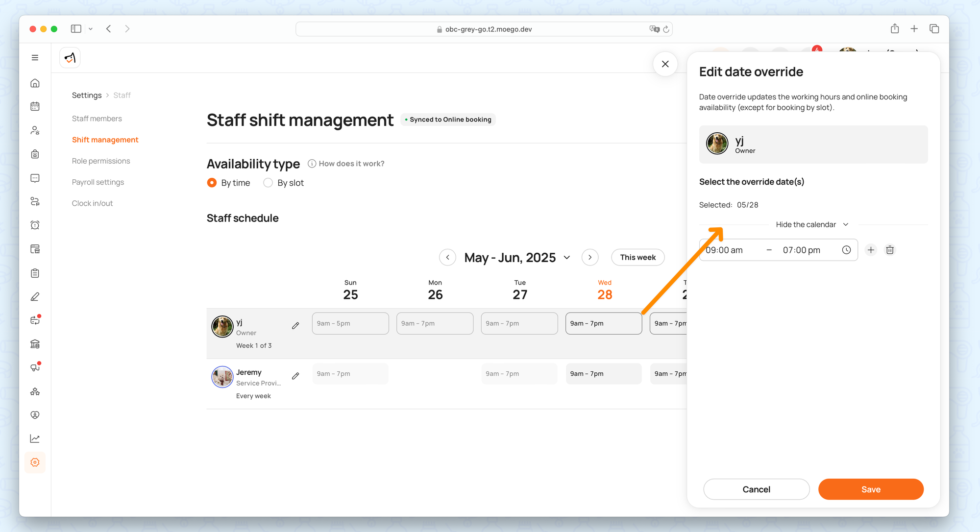980x532 pixels.
Task: Open Staff members settings tab
Action: click(x=97, y=119)
